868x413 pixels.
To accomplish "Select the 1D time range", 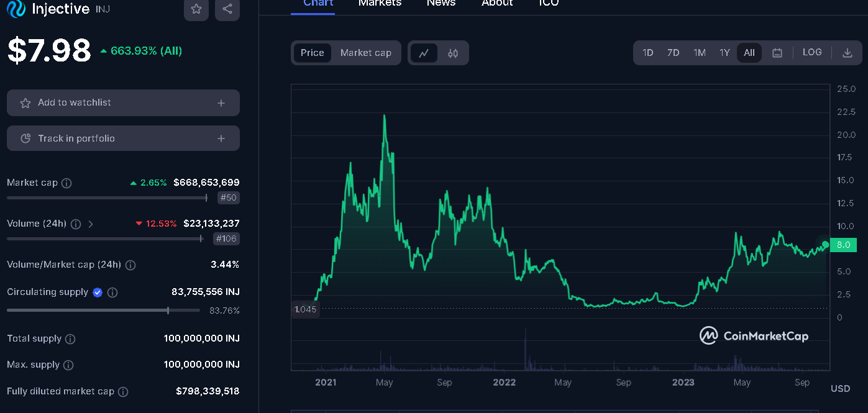I will pos(648,53).
